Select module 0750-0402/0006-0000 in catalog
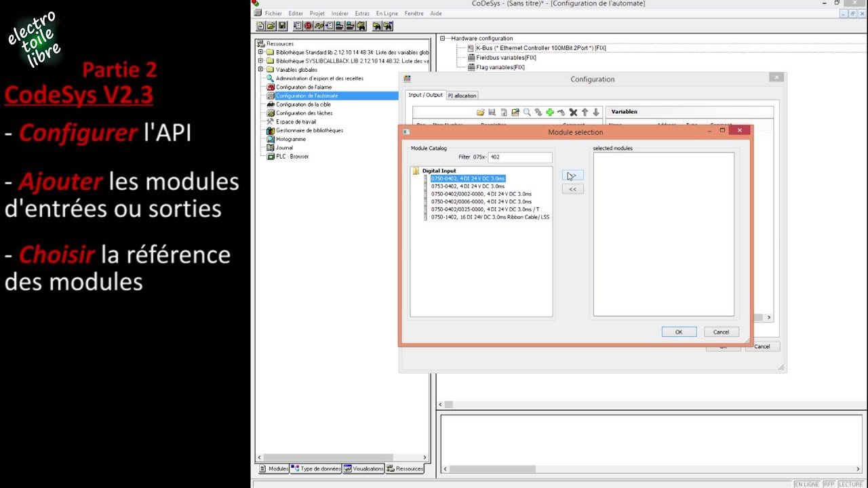The height and width of the screenshot is (488, 868). [481, 201]
